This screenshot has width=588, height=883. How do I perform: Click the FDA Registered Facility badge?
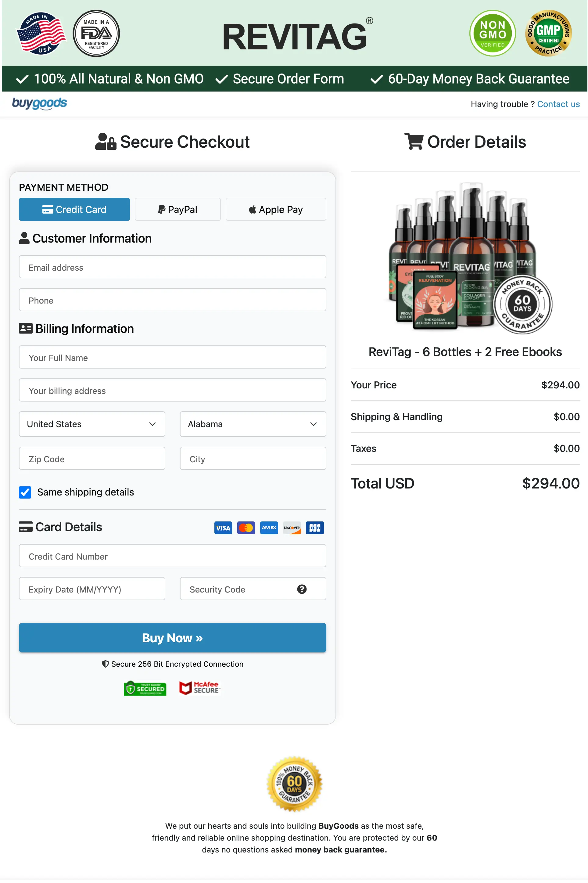tap(96, 33)
